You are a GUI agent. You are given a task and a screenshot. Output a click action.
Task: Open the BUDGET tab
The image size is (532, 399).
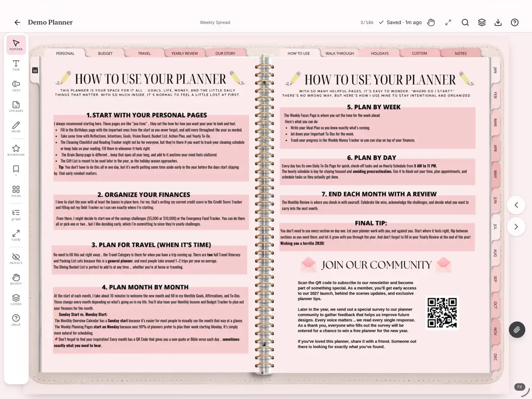click(105, 53)
